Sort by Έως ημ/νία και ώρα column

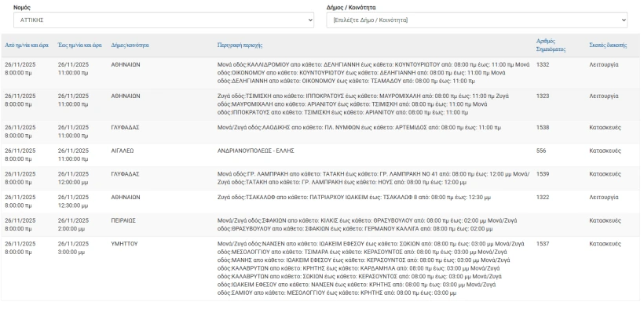[x=80, y=45]
